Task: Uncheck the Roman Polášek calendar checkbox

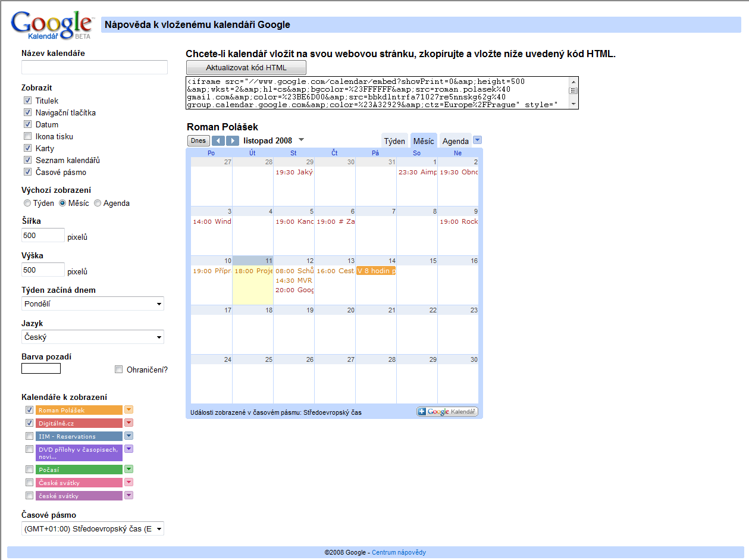Action: pos(29,410)
